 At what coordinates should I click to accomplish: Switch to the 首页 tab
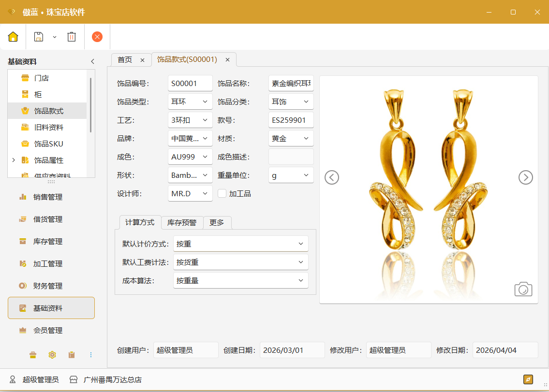pyautogui.click(x=125, y=60)
